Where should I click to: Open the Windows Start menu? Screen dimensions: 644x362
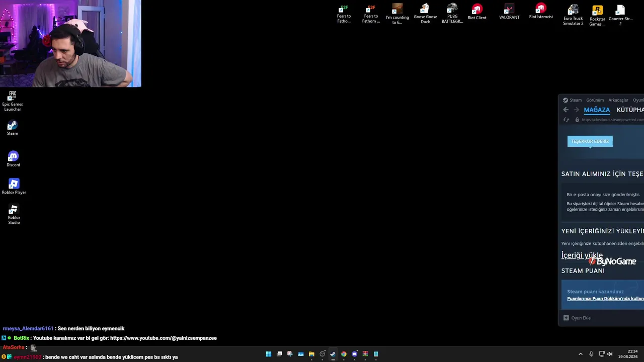pos(269,354)
